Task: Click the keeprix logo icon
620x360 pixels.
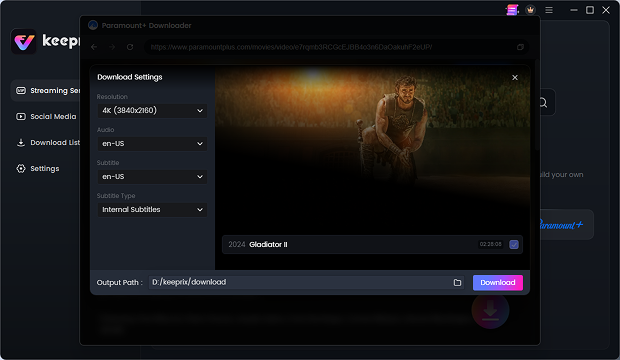Action: (24, 41)
